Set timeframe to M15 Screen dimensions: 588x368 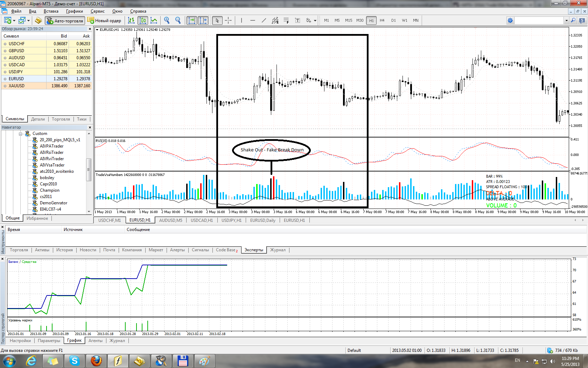(349, 20)
